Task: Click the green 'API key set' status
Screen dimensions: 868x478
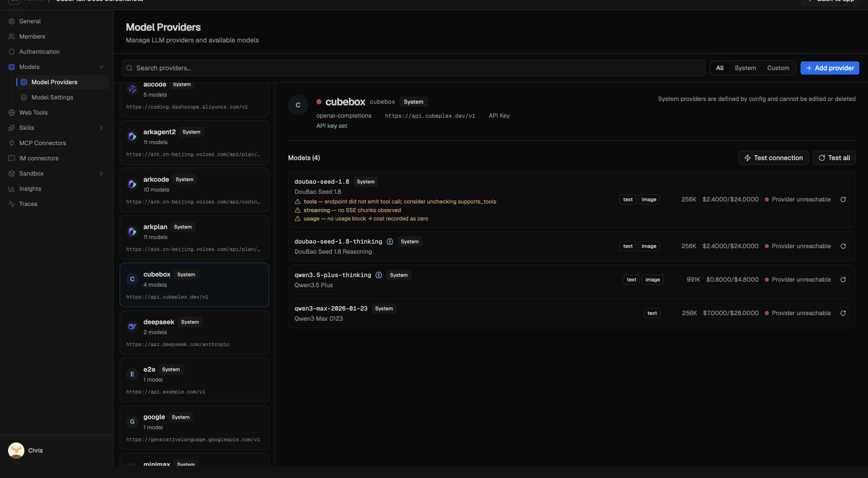Action: pos(332,126)
